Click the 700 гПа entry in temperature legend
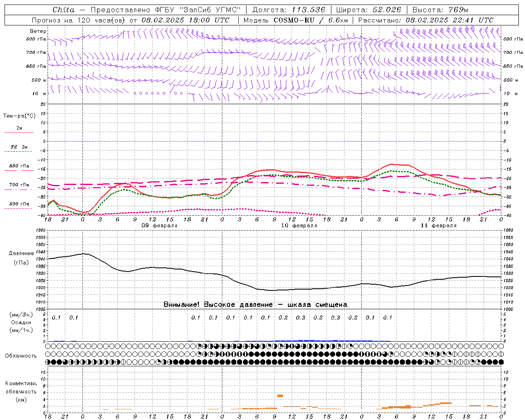The height and width of the screenshot is (420, 525). 19,185
